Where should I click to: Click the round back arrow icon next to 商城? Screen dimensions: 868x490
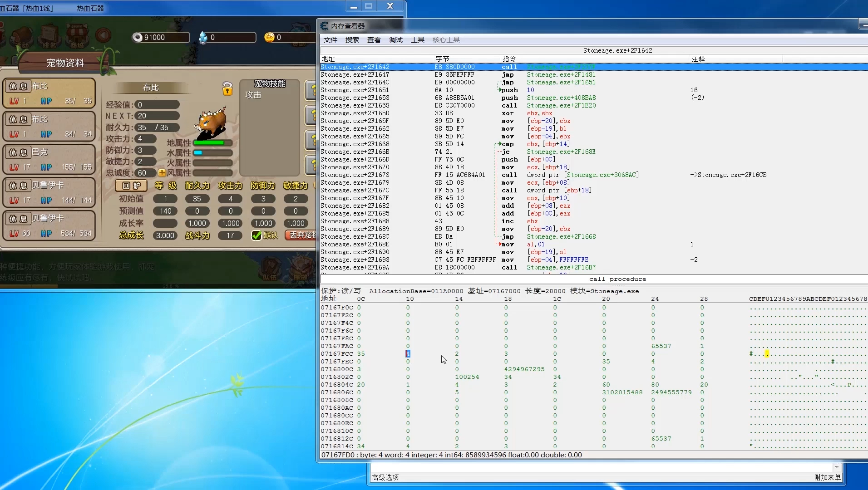pyautogui.click(x=104, y=35)
